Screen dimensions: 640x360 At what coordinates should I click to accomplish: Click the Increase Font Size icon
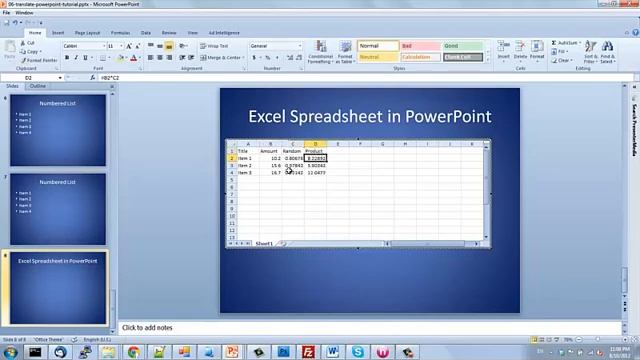pyautogui.click(x=129, y=46)
